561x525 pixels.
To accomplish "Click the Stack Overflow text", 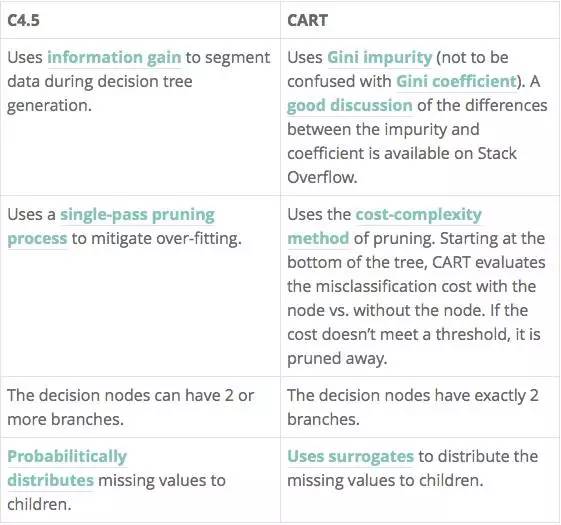I will click(402, 165).
